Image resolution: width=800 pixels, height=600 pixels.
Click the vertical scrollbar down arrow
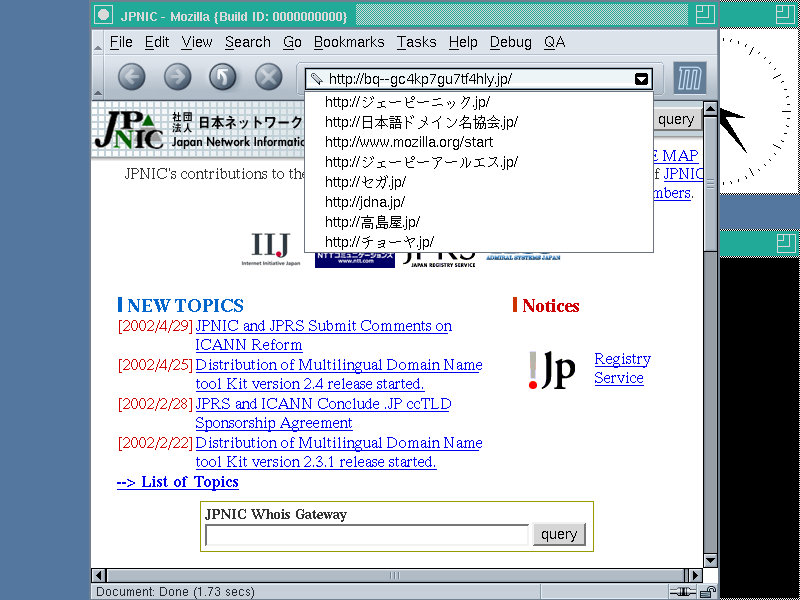tap(710, 560)
